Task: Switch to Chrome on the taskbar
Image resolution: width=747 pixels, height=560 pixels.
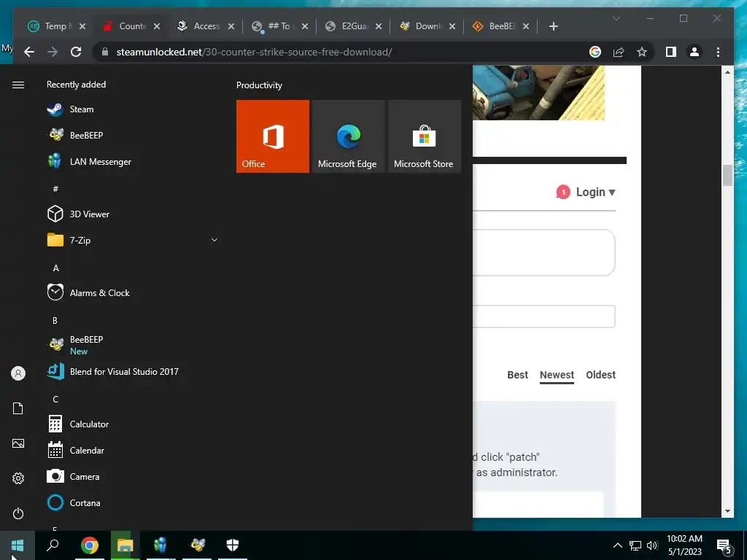Action: pyautogui.click(x=90, y=545)
